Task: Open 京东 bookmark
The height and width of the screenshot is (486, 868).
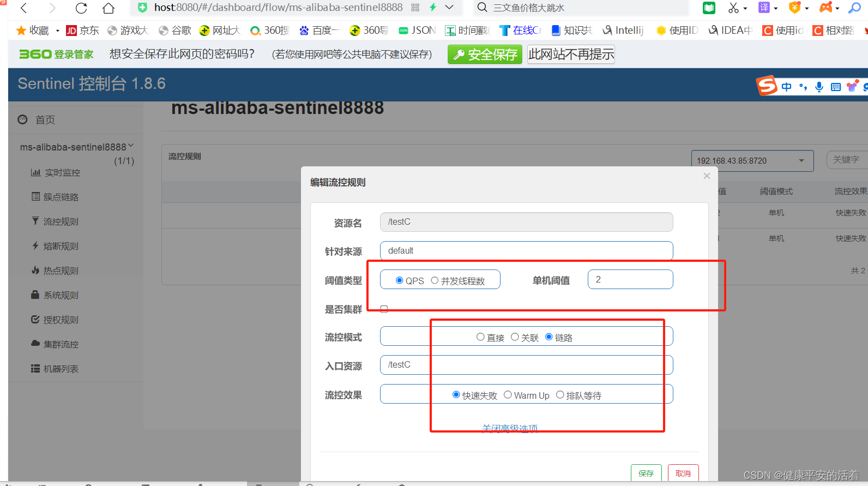Action: click(x=82, y=31)
